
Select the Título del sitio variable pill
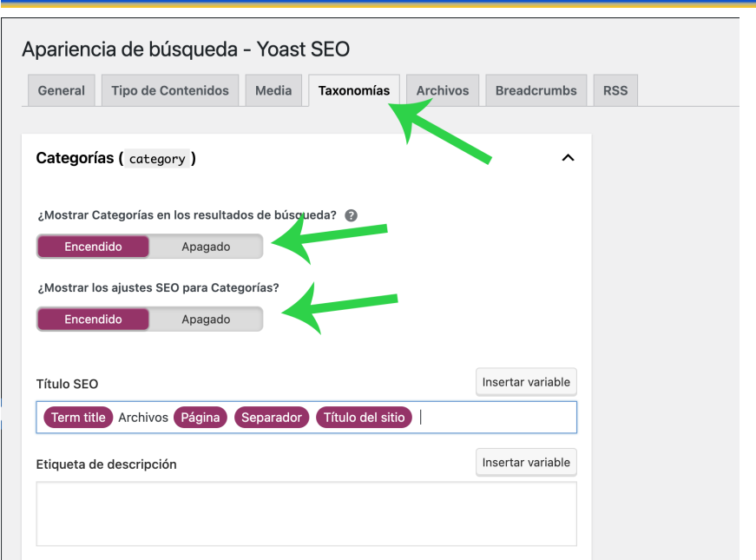[x=364, y=418]
